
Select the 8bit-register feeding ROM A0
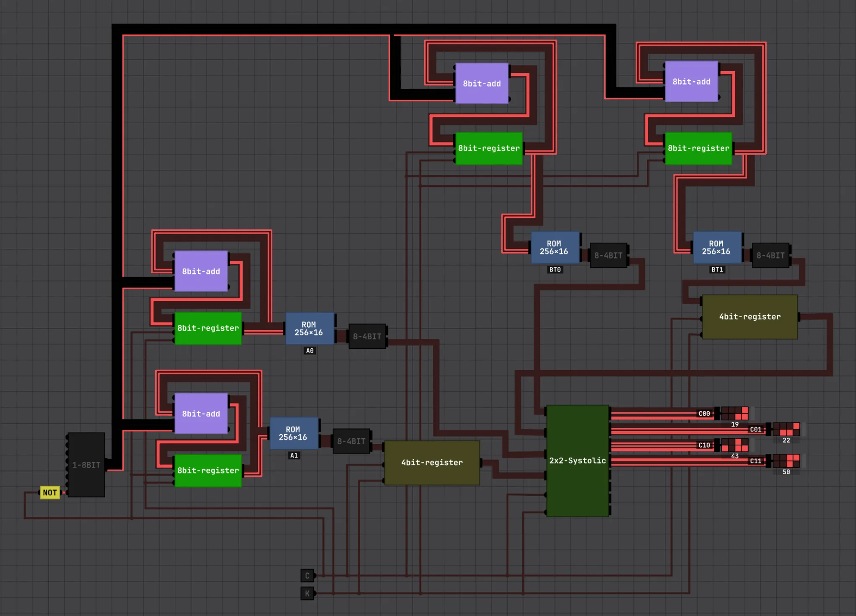tap(208, 328)
